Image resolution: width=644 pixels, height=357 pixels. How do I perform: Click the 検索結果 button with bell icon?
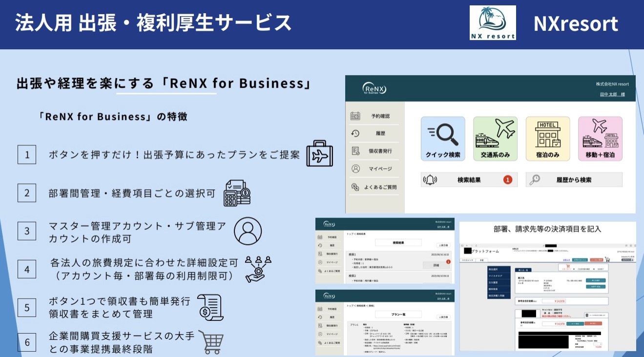(469, 180)
